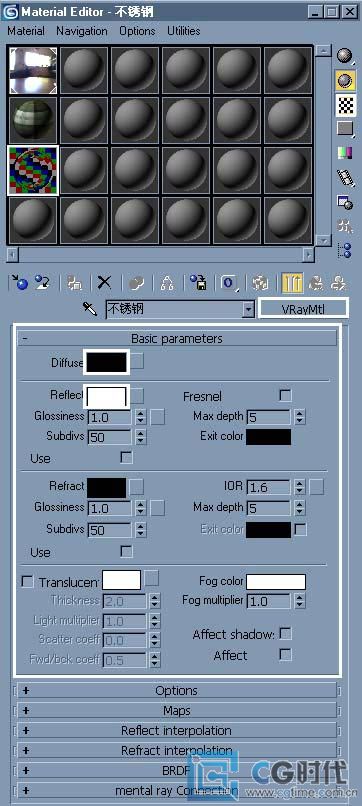Click the Get Material icon

coord(20,283)
